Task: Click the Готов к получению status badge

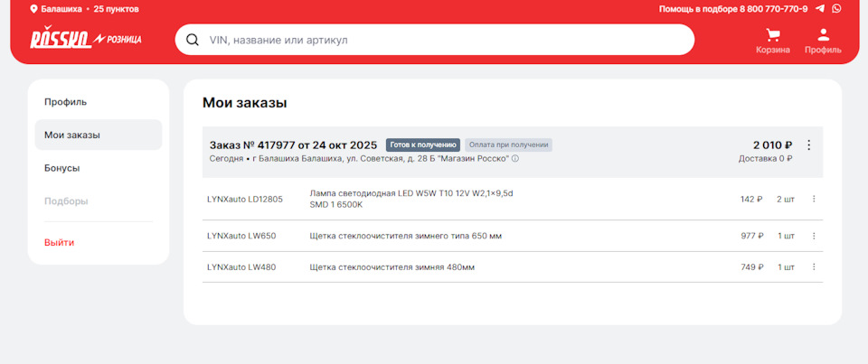Action: [x=423, y=145]
